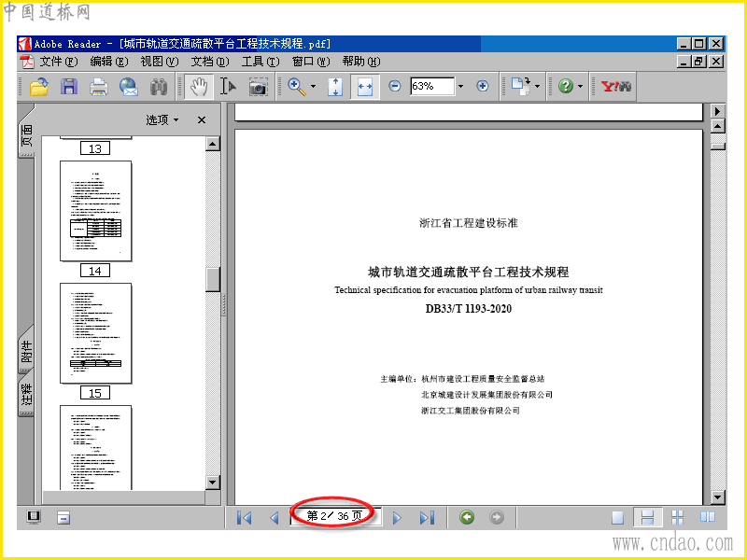Screen dimensions: 747x560
Task: Go to last page
Action: [427, 518]
